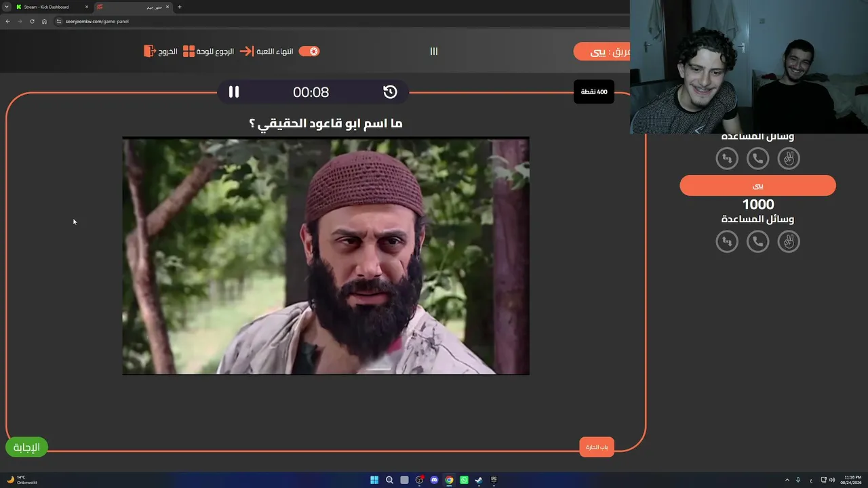Open Discord from the taskbar

click(434, 480)
